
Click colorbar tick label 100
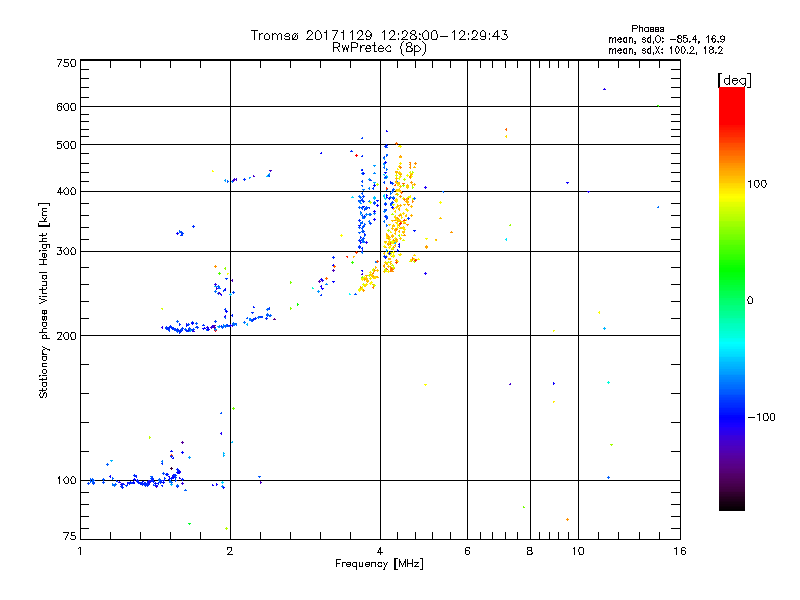pos(757,184)
